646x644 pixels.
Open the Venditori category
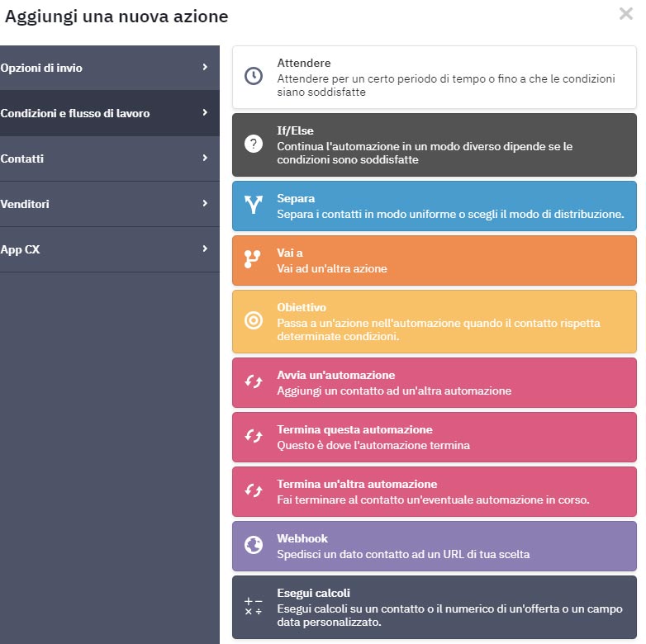tap(110, 204)
